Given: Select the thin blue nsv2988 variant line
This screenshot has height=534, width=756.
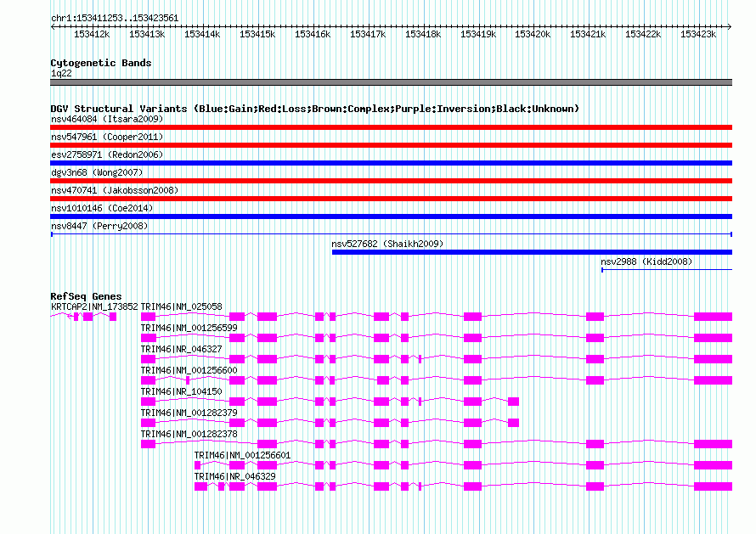Looking at the screenshot, I should (667, 270).
